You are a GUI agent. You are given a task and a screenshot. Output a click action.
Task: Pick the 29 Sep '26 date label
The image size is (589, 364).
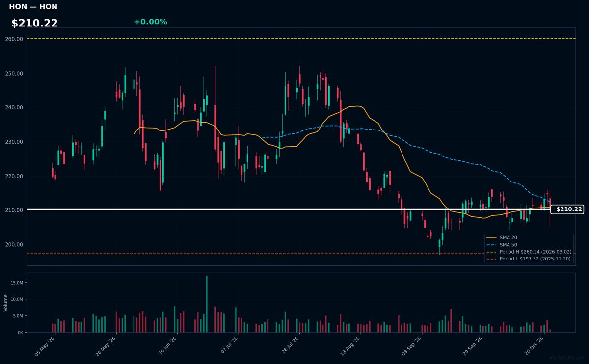coord(473,346)
